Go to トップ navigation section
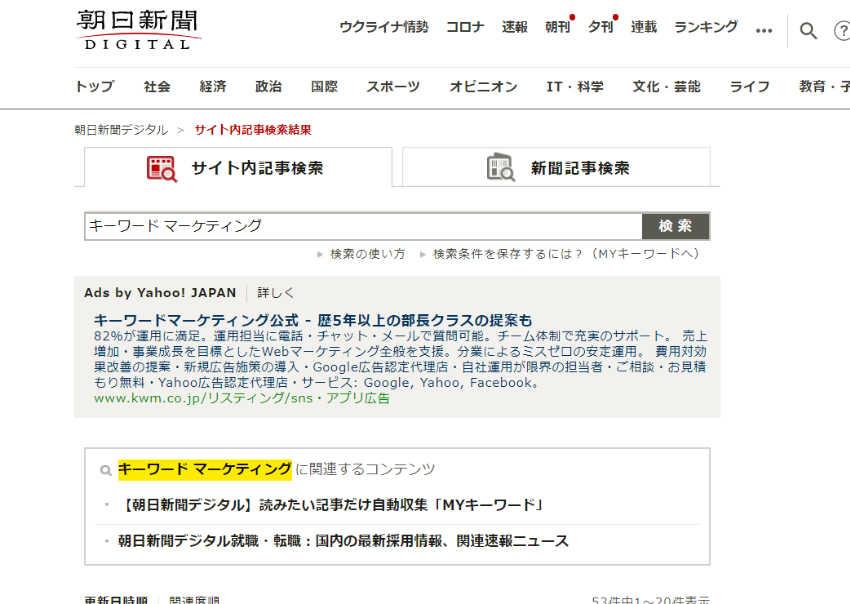Screen dimensions: 850x604 point(94,87)
